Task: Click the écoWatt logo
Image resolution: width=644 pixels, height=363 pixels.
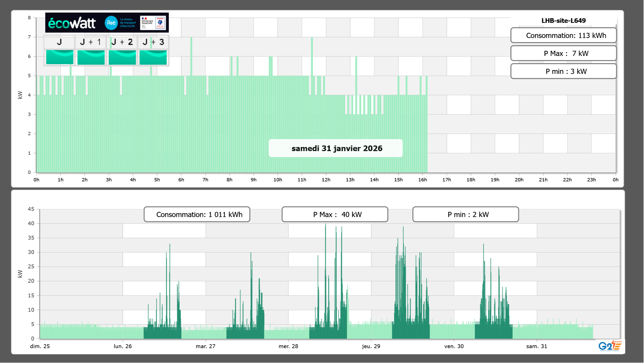Action: [x=72, y=23]
